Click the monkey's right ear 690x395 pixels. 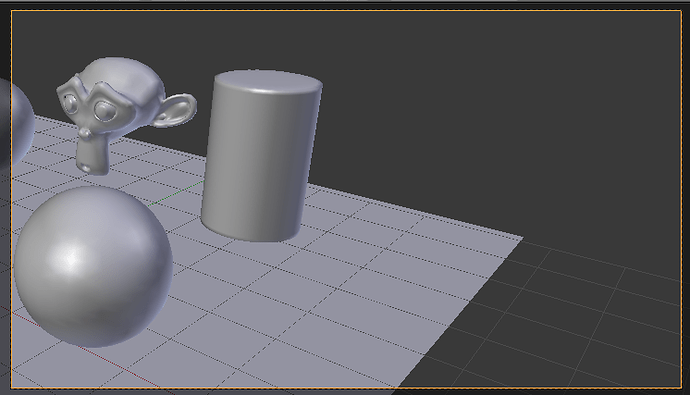coord(177,110)
